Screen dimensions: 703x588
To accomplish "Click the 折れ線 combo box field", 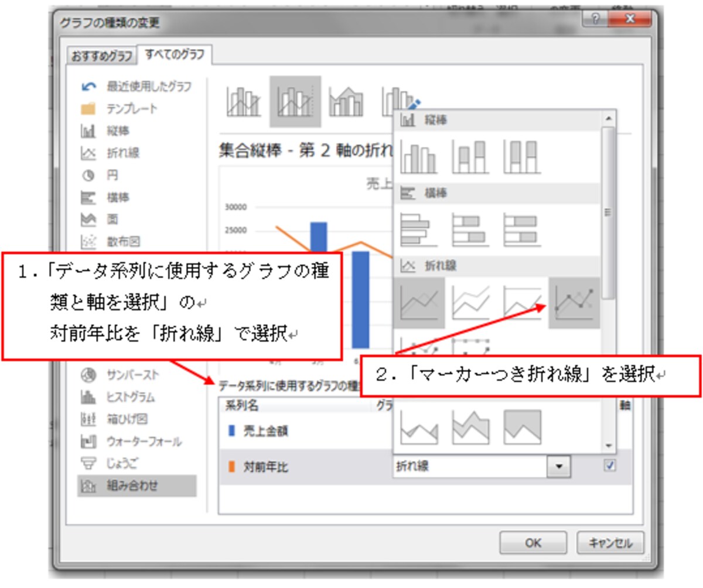I will [470, 466].
